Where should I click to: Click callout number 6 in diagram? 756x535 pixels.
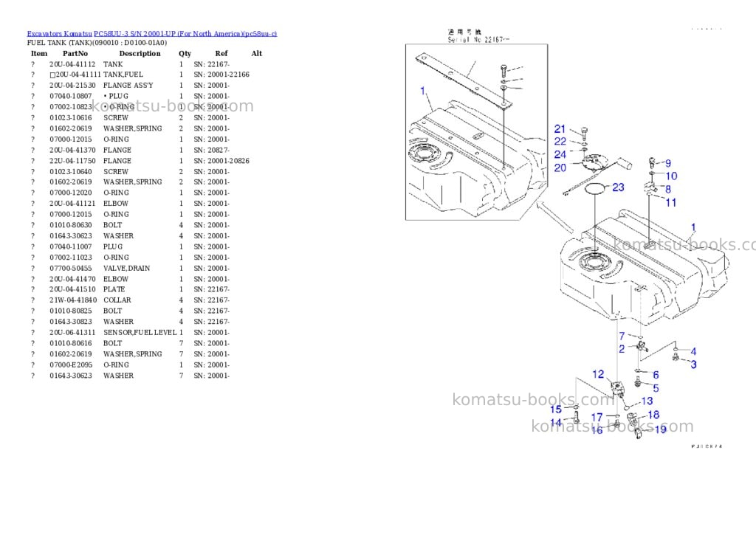pyautogui.click(x=656, y=375)
